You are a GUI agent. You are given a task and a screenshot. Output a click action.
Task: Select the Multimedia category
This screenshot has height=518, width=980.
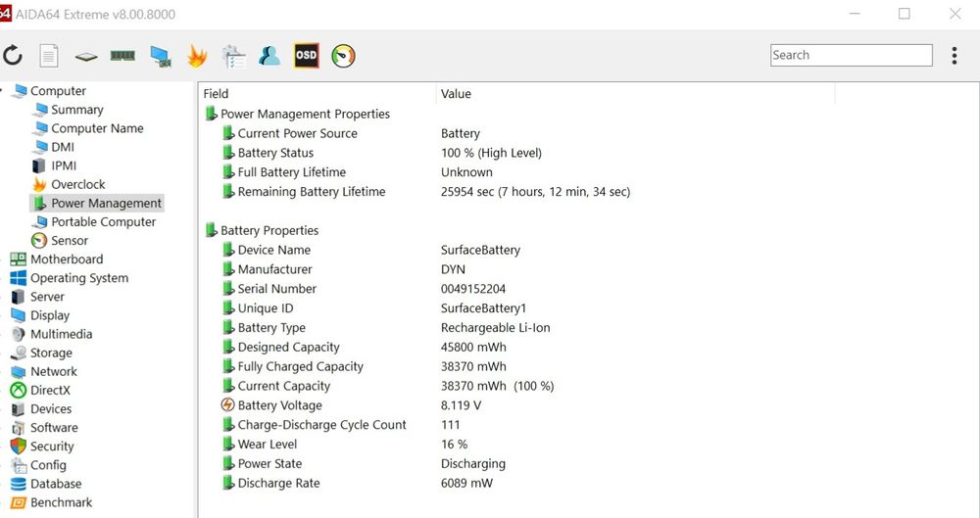click(x=61, y=334)
